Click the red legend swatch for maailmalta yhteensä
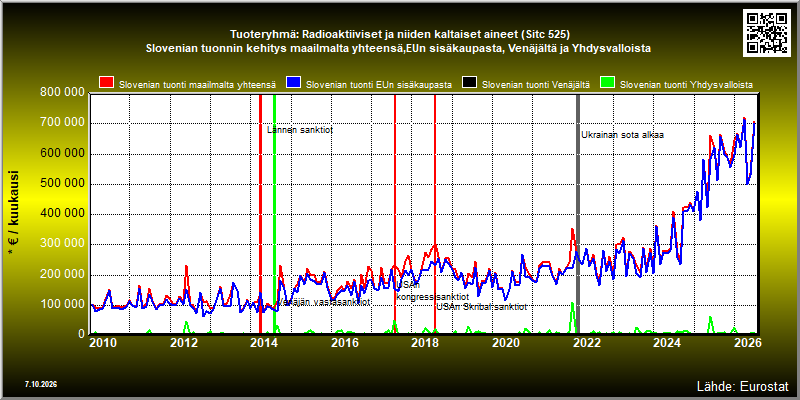The height and width of the screenshot is (400, 800). tap(107, 83)
